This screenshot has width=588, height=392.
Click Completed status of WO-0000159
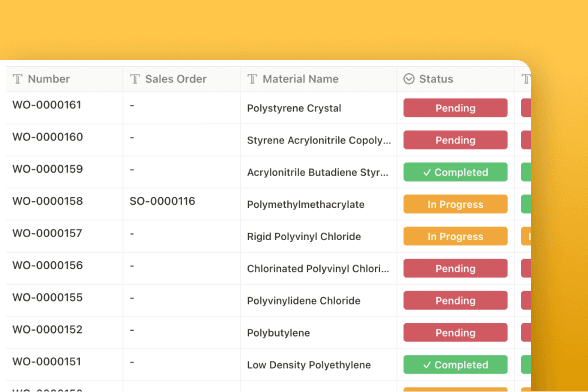[x=455, y=172]
